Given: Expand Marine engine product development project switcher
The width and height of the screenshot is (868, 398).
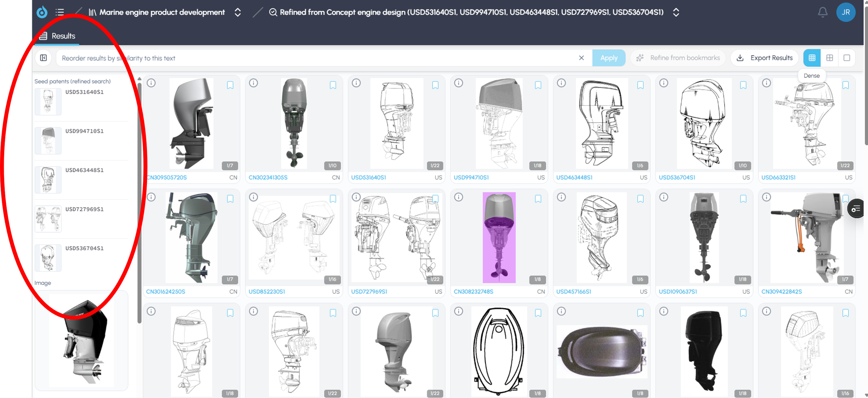Looking at the screenshot, I should coord(238,12).
